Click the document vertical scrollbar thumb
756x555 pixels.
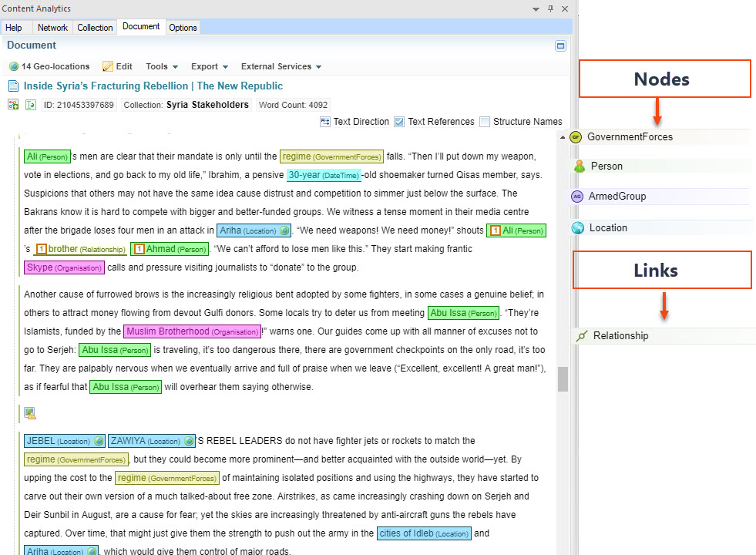[563, 378]
